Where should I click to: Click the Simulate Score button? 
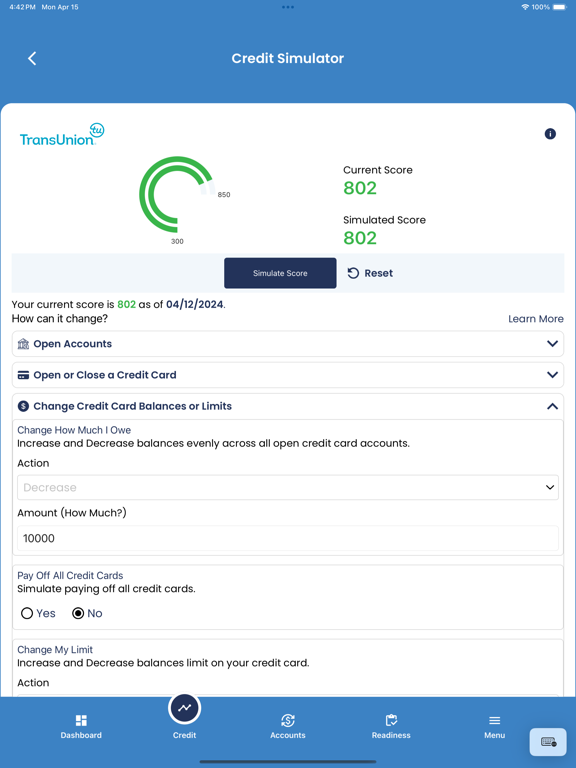(280, 273)
